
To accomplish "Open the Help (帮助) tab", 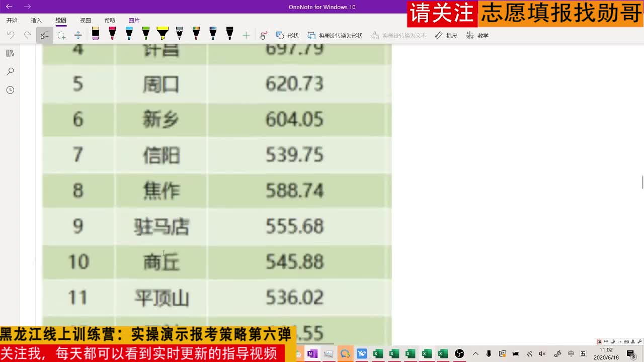I will pyautogui.click(x=110, y=20).
